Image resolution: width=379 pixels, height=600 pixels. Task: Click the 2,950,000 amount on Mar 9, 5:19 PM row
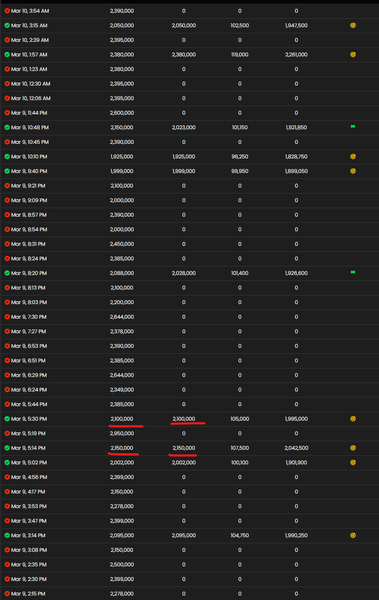point(122,434)
